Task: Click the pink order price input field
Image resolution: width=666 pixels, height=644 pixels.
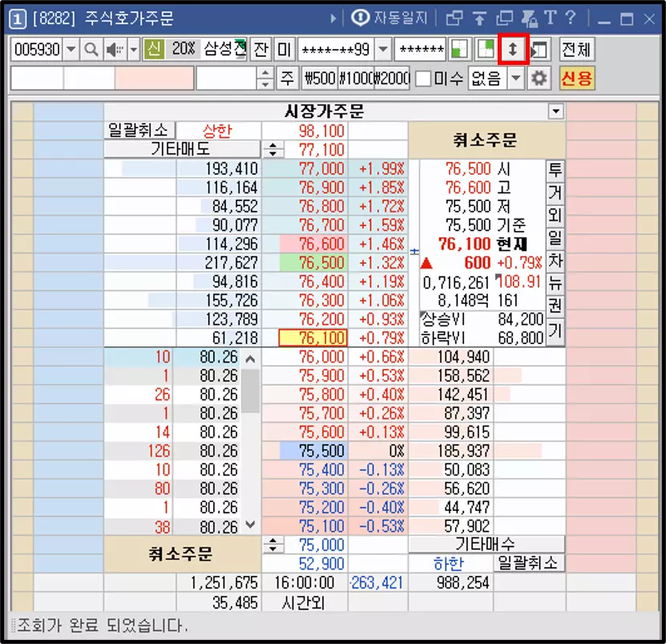Action: tap(154, 79)
